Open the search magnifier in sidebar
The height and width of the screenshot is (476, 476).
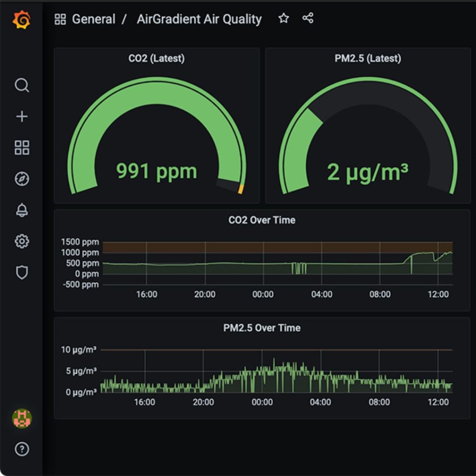22,86
